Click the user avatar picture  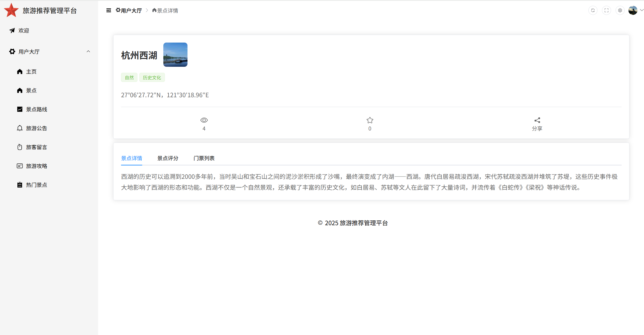[x=633, y=10]
